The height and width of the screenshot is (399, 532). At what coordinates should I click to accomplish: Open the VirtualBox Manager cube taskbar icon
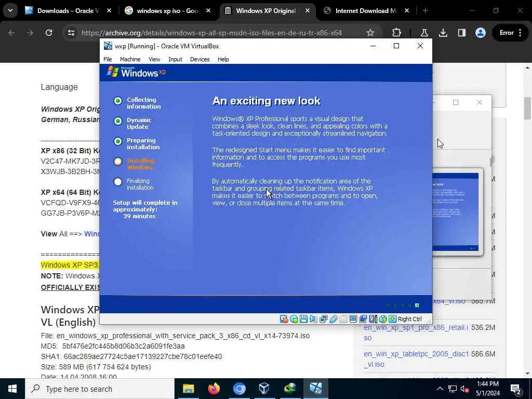click(264, 389)
